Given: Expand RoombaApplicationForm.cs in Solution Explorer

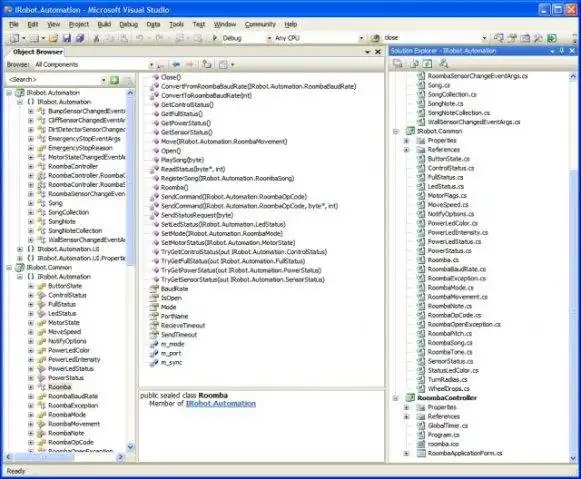Looking at the screenshot, I should click(406, 453).
